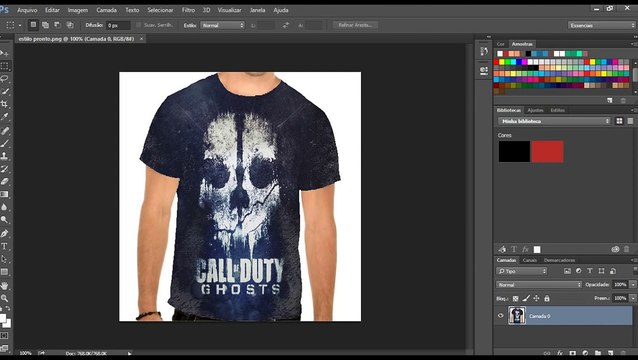Select the Eyedropper tool

pyautogui.click(x=4, y=117)
